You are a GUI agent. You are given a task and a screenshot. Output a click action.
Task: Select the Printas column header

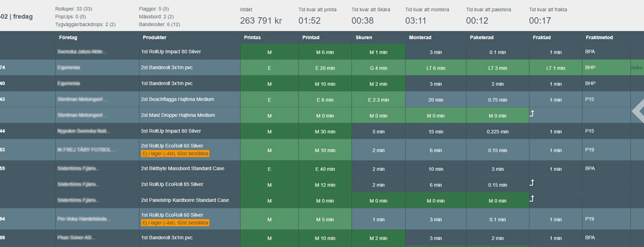(x=252, y=38)
